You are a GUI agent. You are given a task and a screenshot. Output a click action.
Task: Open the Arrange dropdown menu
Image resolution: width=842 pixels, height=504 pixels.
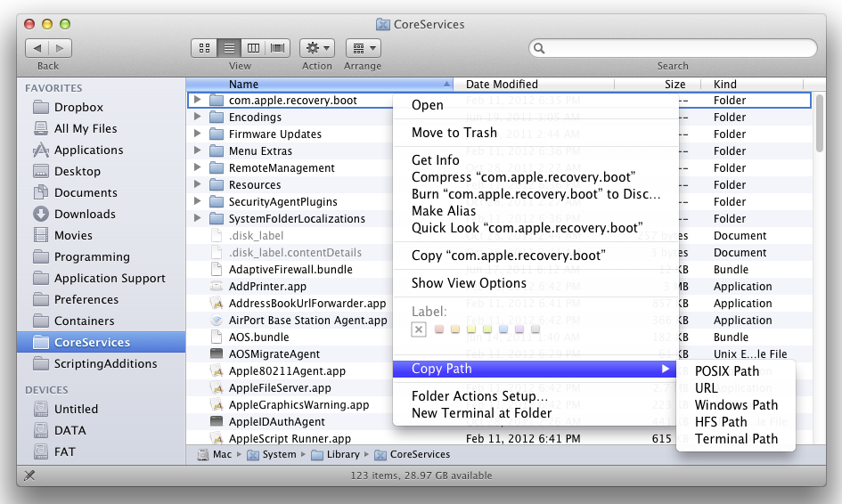click(364, 48)
